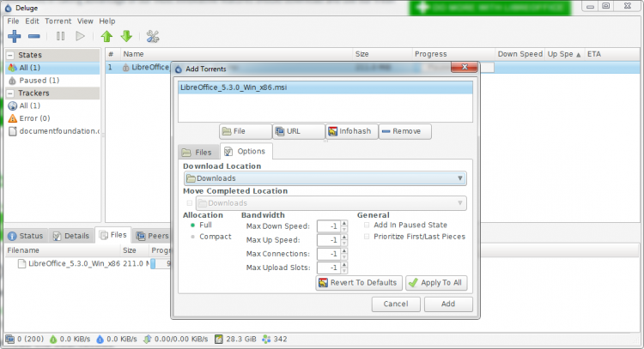Switch to the Peers tab
The height and width of the screenshot is (349, 644).
[x=153, y=236]
